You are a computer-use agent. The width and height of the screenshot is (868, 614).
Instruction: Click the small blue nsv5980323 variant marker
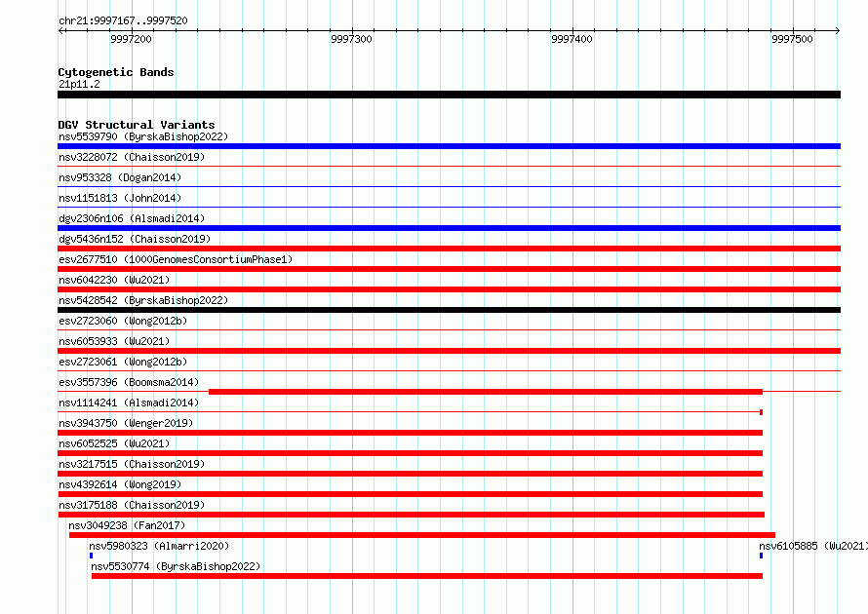[91, 556]
